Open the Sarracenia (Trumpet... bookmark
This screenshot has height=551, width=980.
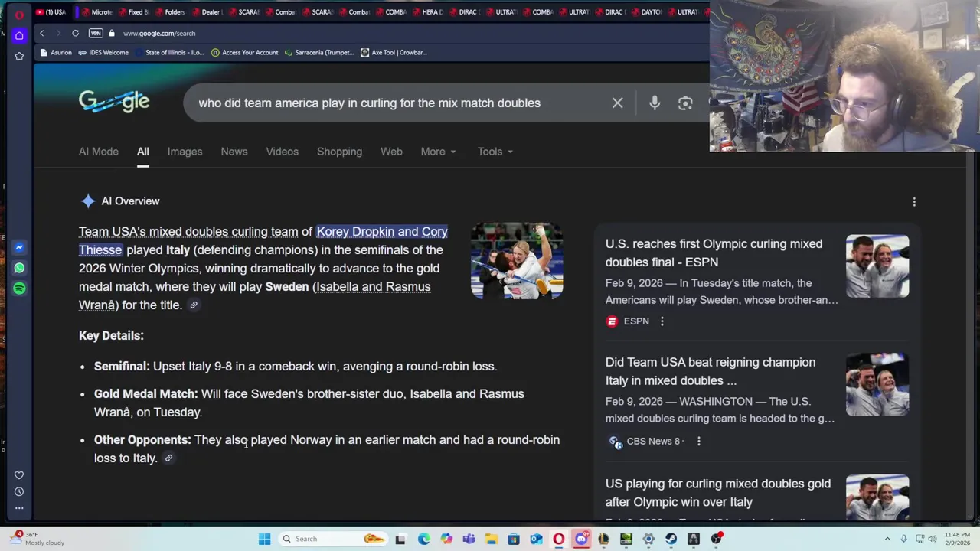point(319,53)
